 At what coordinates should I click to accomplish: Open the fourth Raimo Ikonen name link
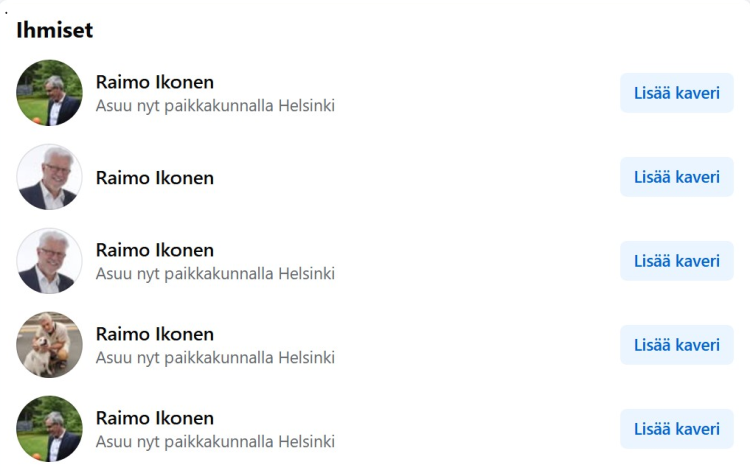[x=155, y=334]
